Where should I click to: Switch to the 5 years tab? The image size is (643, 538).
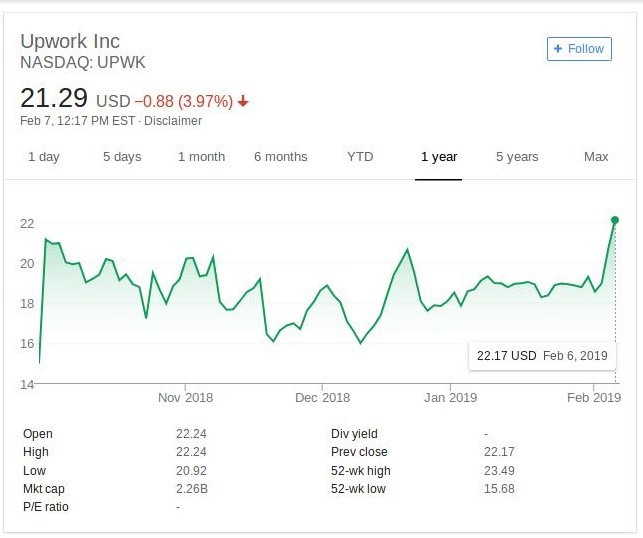[x=517, y=157]
